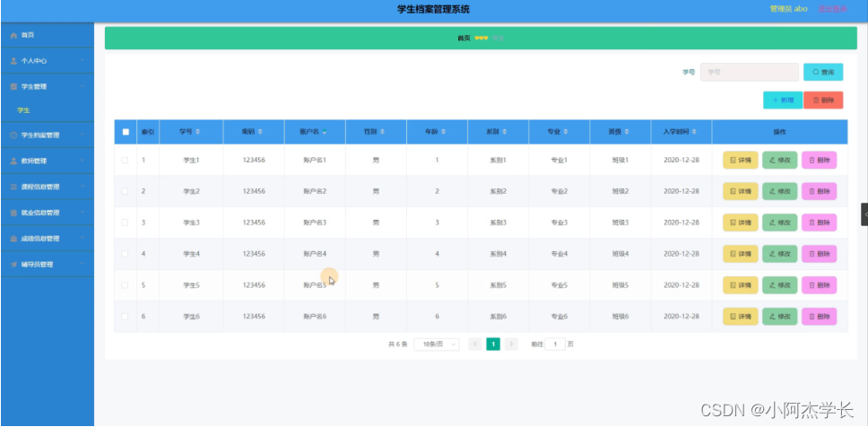Image resolution: width=868 pixels, height=427 pixels.
Task: Click 删除 for row 学生1
Action: 820,160
